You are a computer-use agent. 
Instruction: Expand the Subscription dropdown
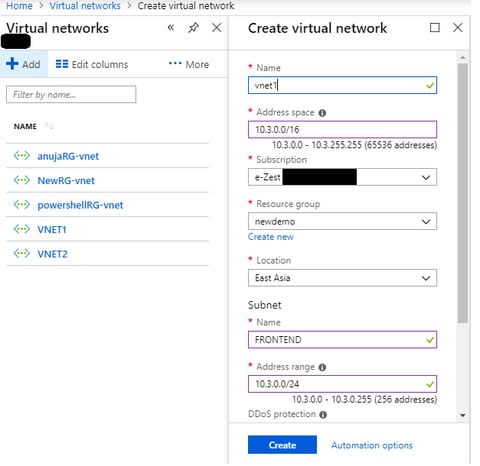point(342,177)
